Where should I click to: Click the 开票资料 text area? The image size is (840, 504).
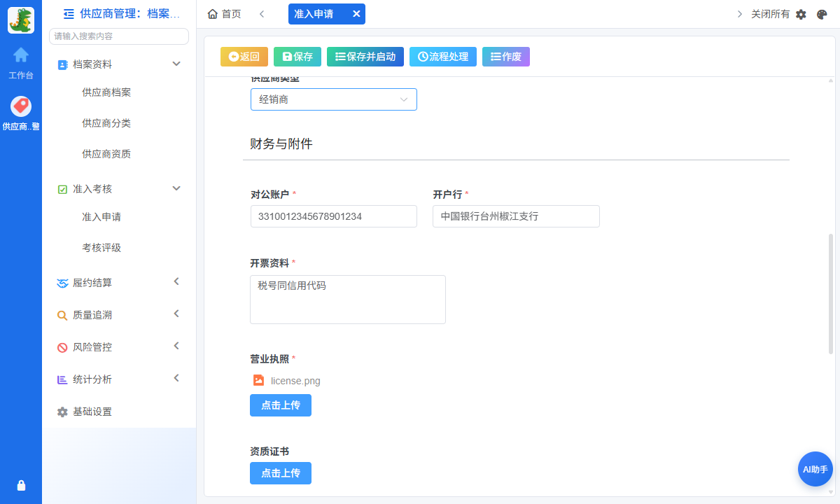(348, 300)
